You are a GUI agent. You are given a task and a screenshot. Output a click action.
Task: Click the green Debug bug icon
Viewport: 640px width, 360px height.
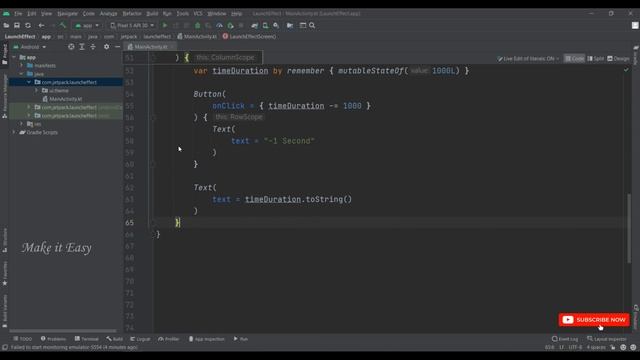point(198,25)
